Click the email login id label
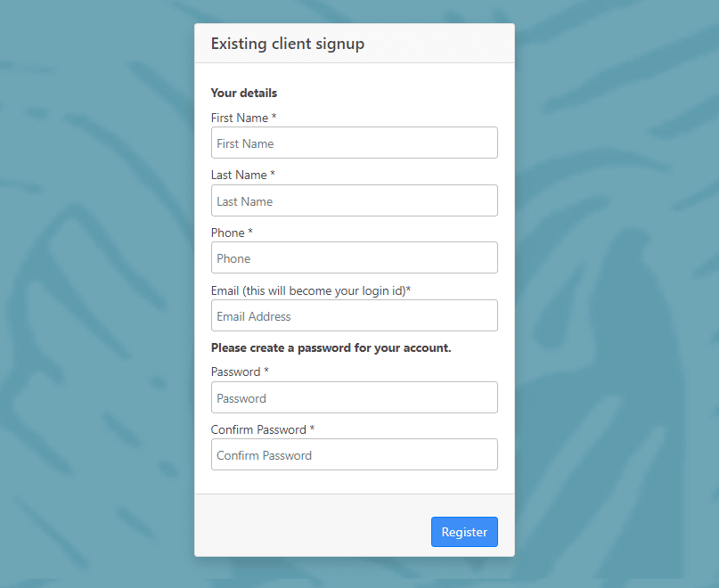719x588 pixels. point(310,290)
